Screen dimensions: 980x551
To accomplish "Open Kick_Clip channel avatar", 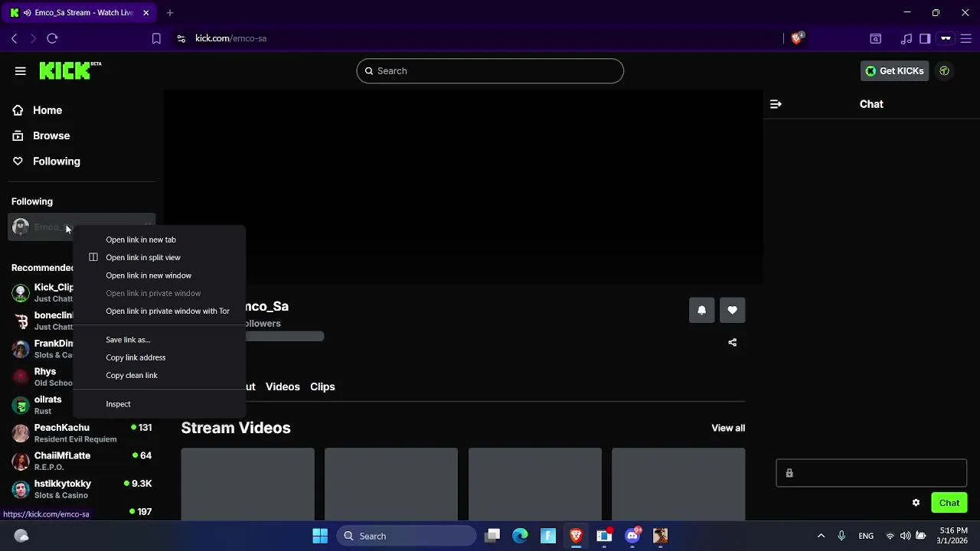I will point(21,293).
